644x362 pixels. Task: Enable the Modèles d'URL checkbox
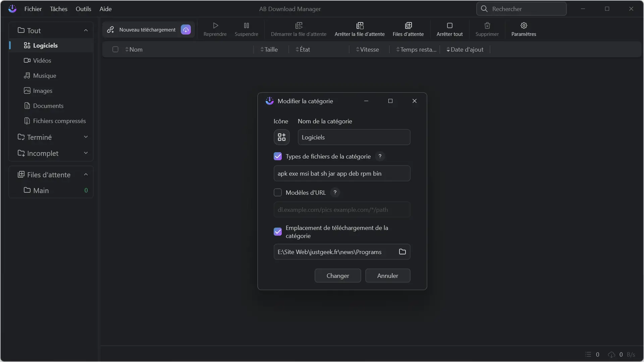coord(278,192)
